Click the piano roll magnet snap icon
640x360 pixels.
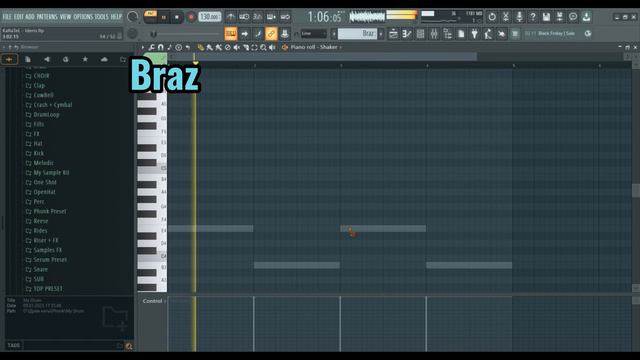[x=160, y=47]
